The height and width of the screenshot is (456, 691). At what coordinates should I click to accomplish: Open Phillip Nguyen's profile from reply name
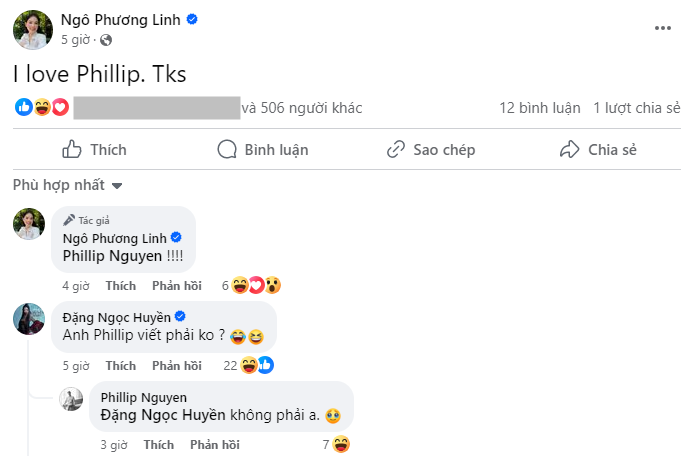pos(144,397)
